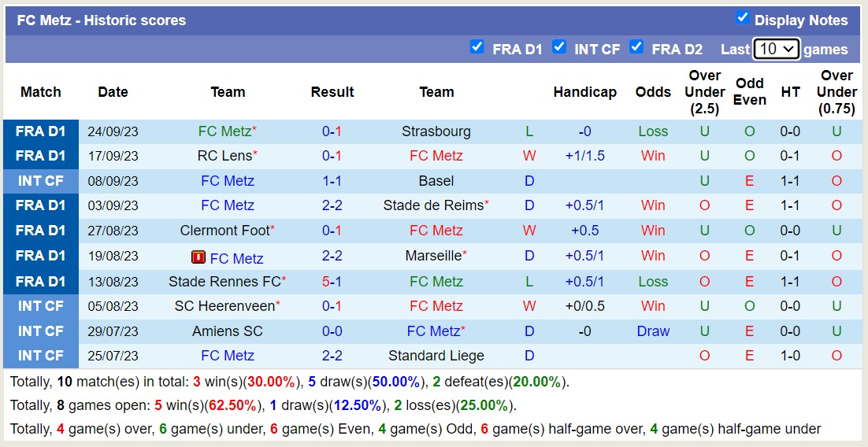Screen dimensions: 868x447
Task: Click the RC Lens team link
Action: pos(224,156)
